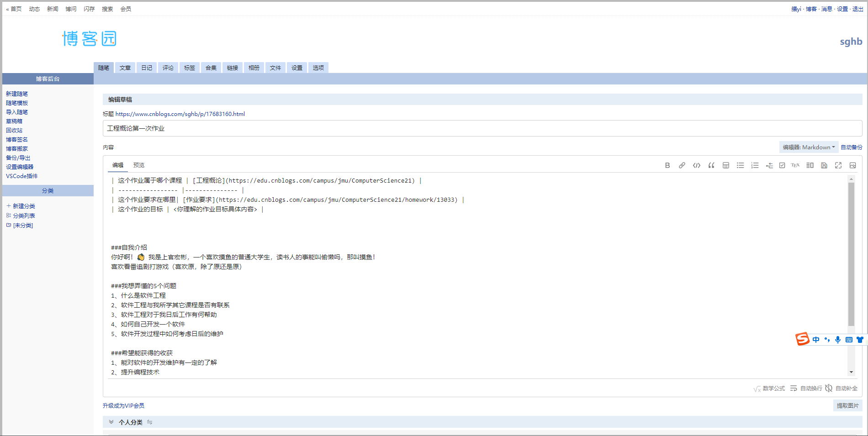
Task: Go to the 评论 tab
Action: pos(168,68)
